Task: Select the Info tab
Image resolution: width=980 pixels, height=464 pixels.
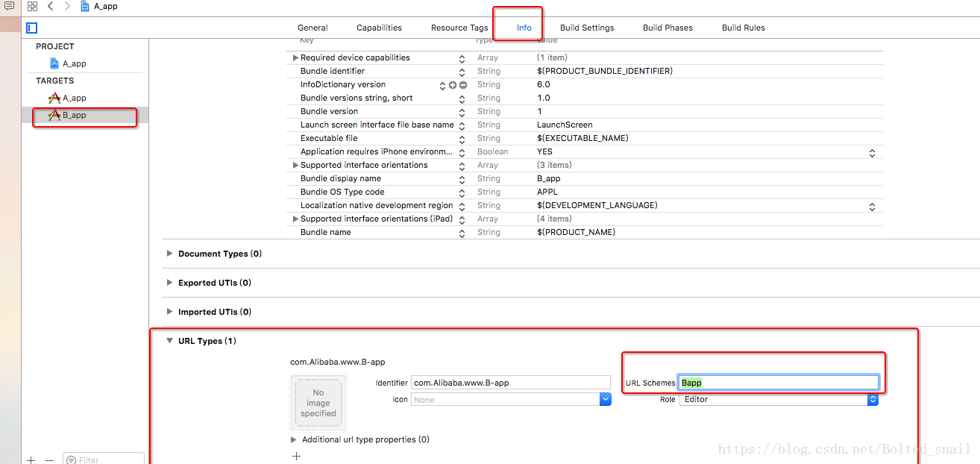Action: [524, 28]
